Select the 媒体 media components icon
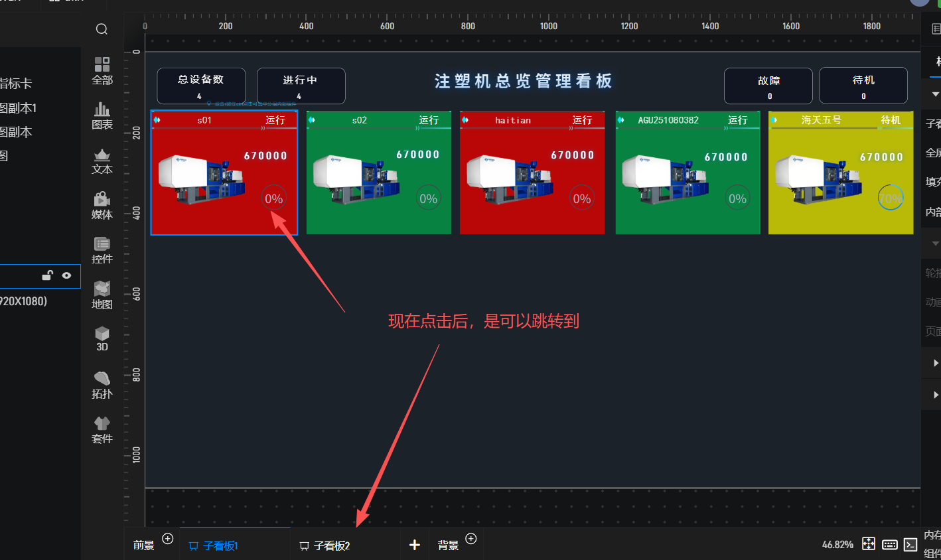This screenshot has width=941, height=560. coord(102,206)
